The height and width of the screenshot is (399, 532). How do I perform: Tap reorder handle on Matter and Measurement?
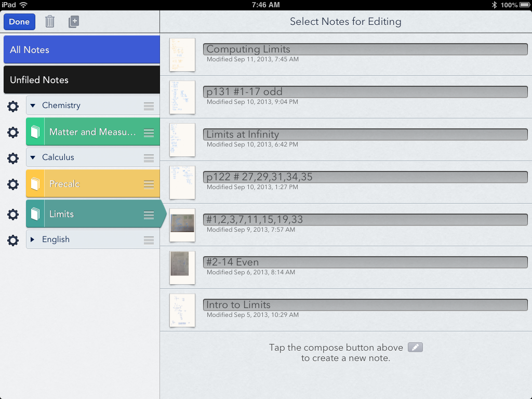pyautogui.click(x=149, y=132)
